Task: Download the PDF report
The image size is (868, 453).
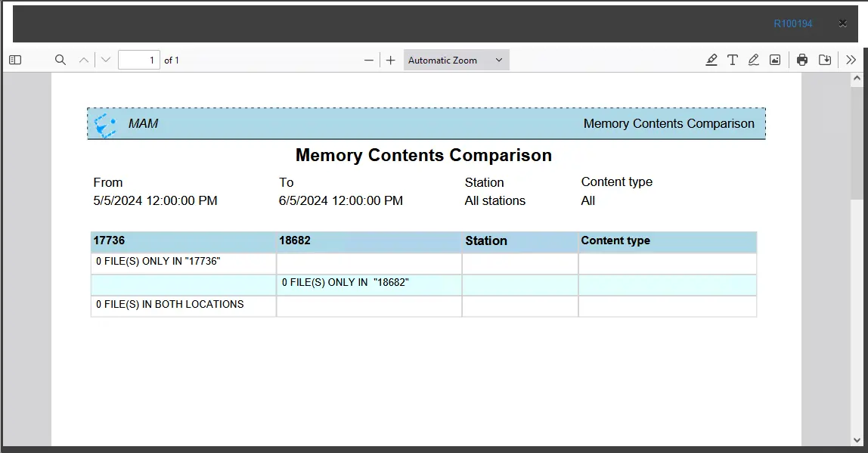Action: point(825,61)
